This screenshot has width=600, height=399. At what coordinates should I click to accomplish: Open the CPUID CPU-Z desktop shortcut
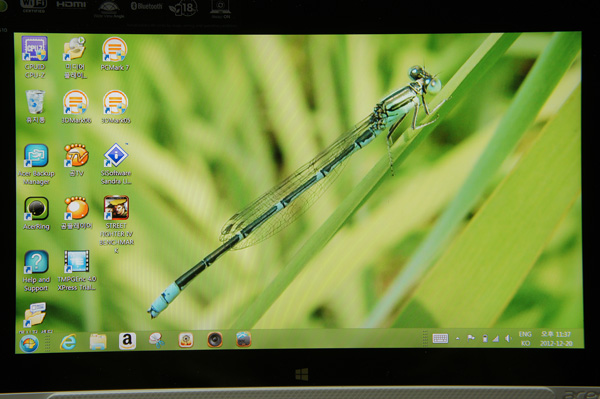(x=35, y=57)
